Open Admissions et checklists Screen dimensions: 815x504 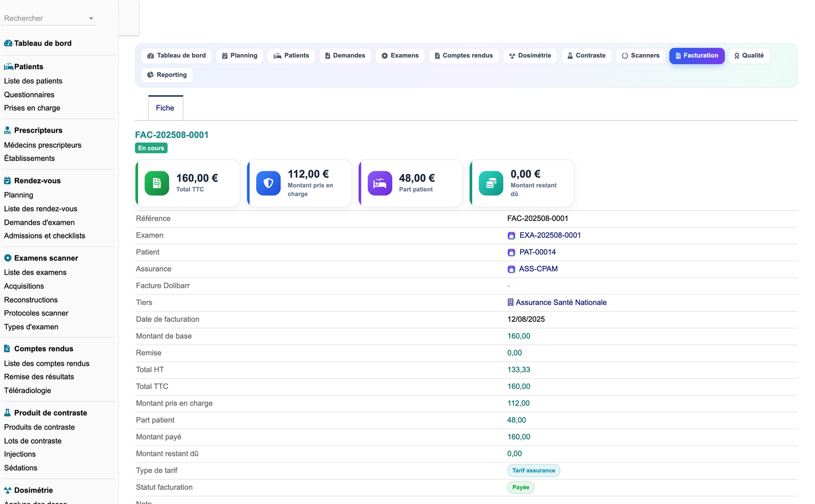pyautogui.click(x=45, y=236)
